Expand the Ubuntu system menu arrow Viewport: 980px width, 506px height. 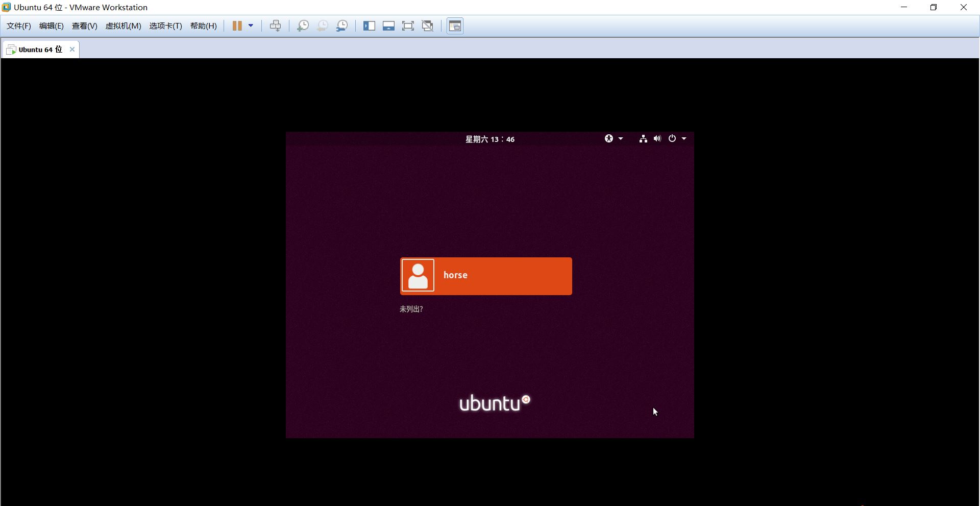point(684,138)
